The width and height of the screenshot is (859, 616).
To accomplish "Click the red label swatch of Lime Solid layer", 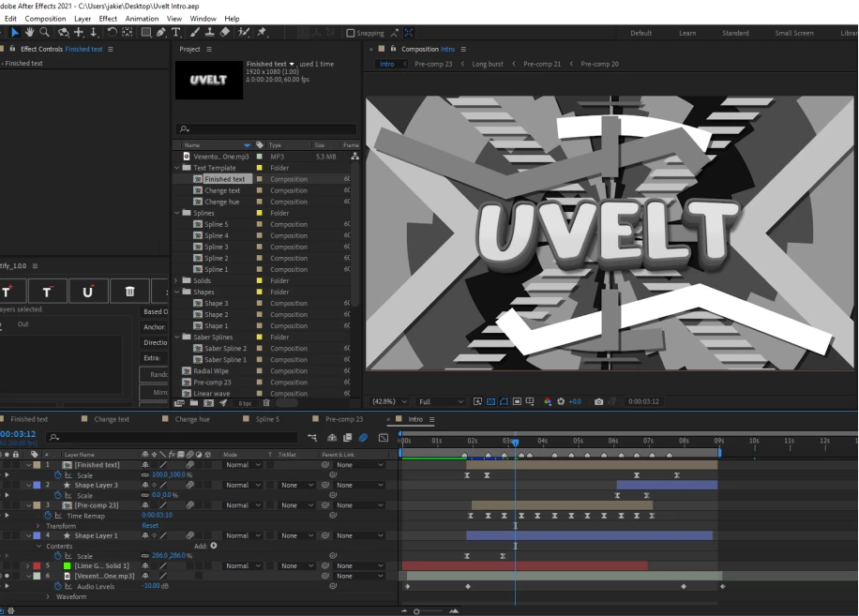I will [37, 565].
